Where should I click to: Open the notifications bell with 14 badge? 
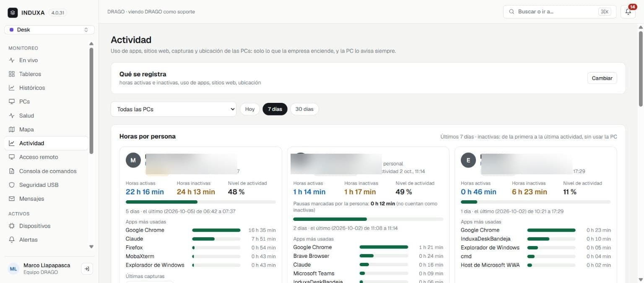[x=628, y=12]
